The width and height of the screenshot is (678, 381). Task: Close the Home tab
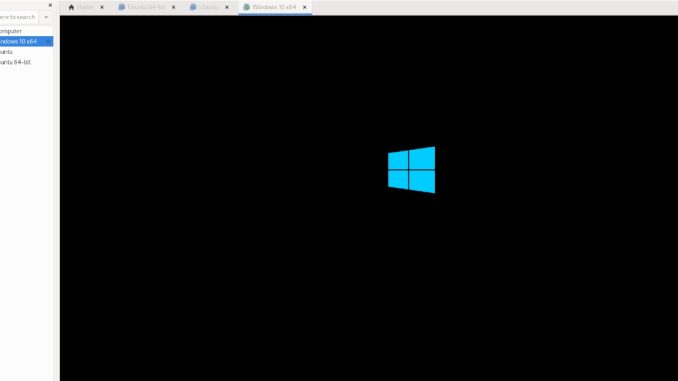(x=102, y=7)
